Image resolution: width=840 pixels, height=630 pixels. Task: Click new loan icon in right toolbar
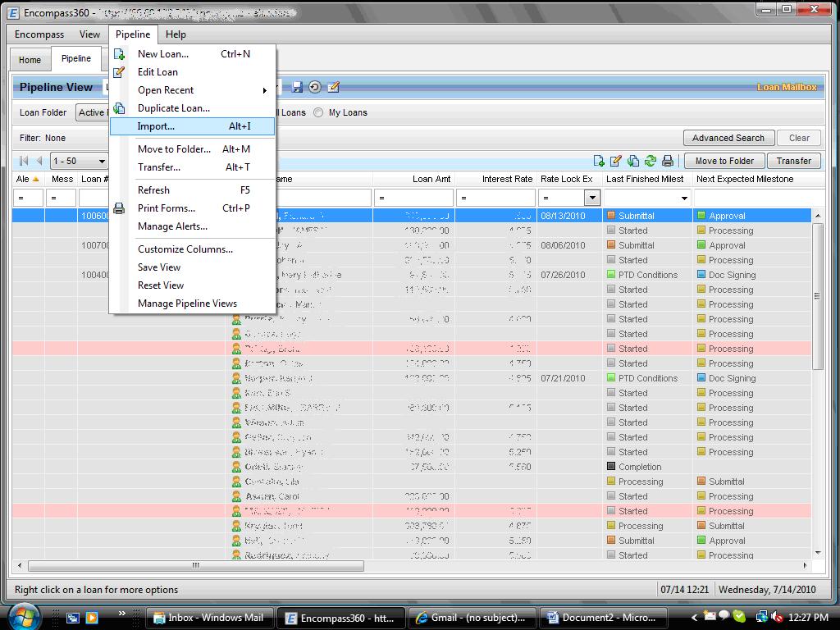[599, 161]
